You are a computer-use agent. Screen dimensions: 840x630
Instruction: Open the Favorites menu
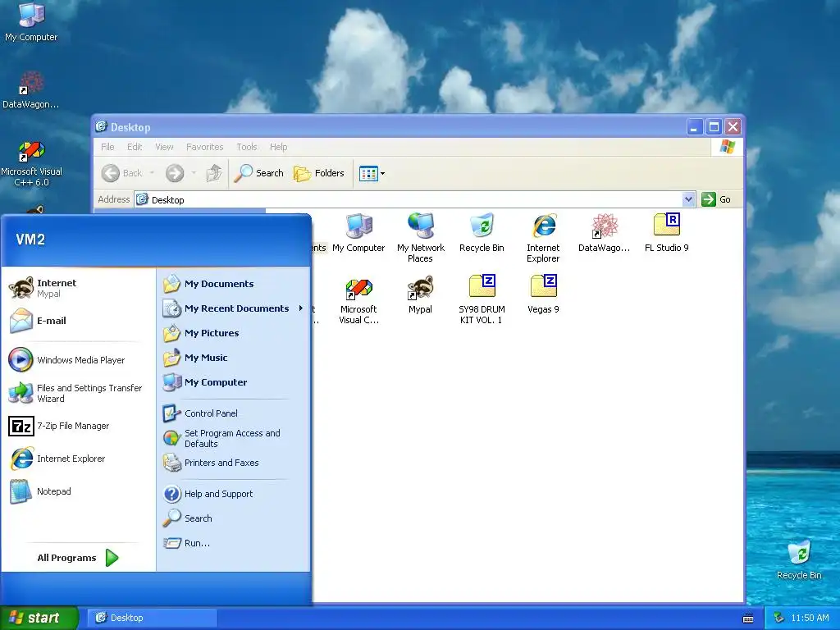204,147
